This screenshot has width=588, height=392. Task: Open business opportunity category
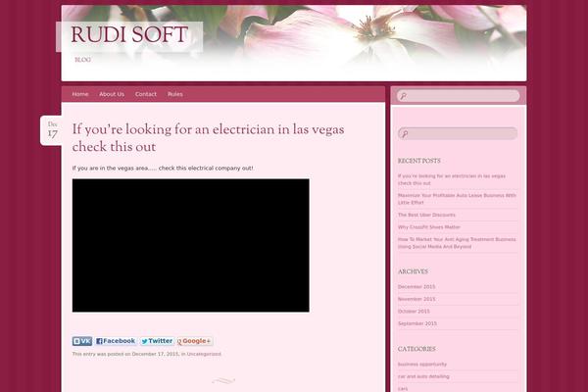(422, 365)
